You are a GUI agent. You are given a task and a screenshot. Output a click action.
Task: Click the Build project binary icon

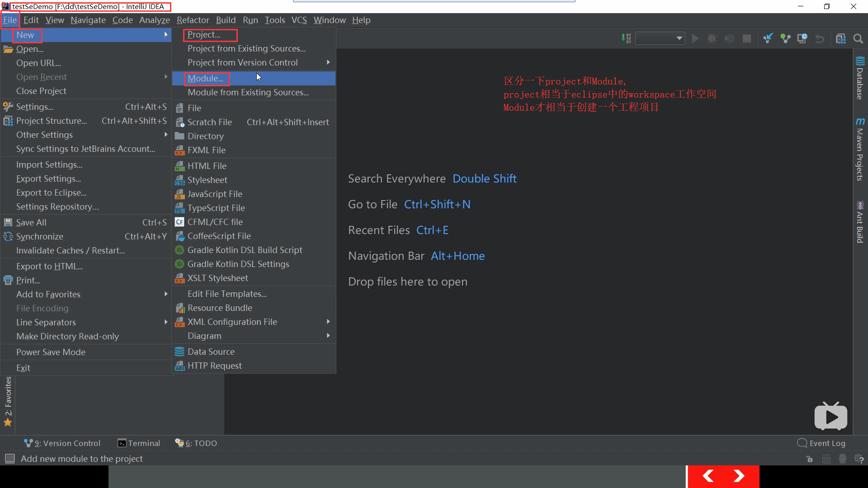626,39
